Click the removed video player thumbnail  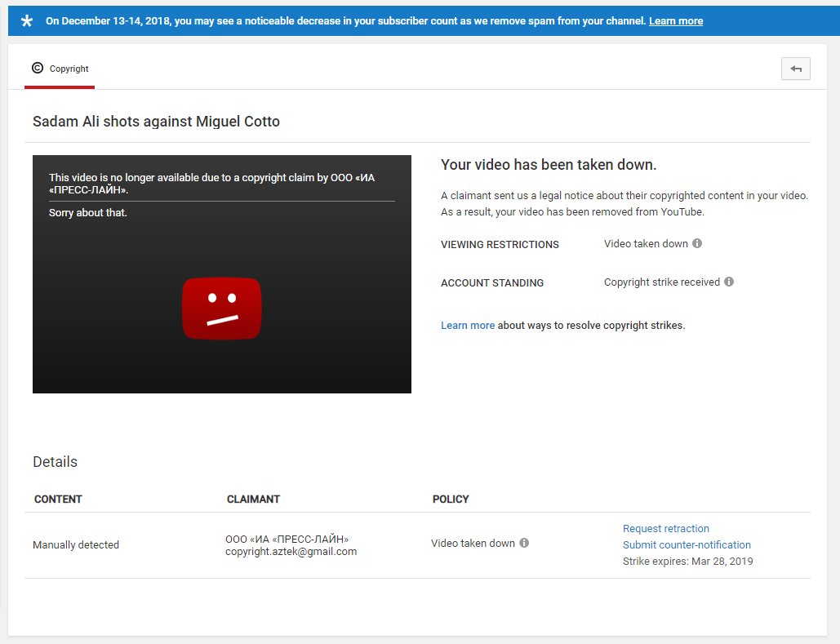click(222, 274)
